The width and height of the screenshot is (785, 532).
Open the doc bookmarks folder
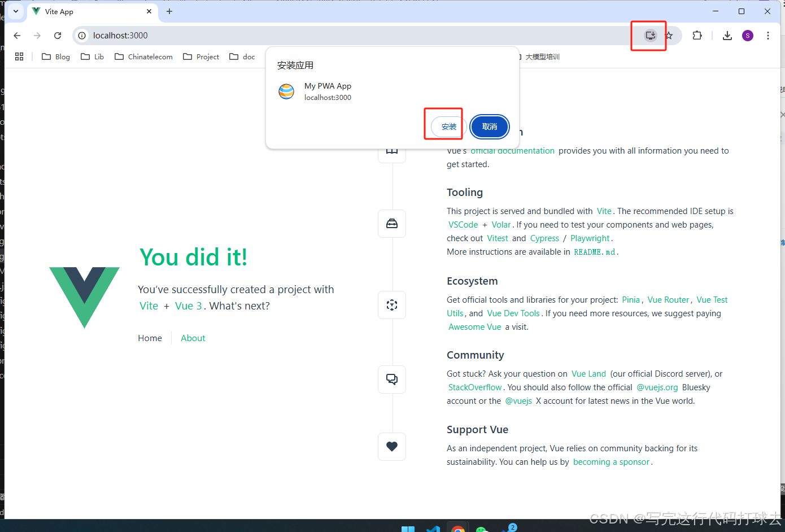[x=243, y=56]
